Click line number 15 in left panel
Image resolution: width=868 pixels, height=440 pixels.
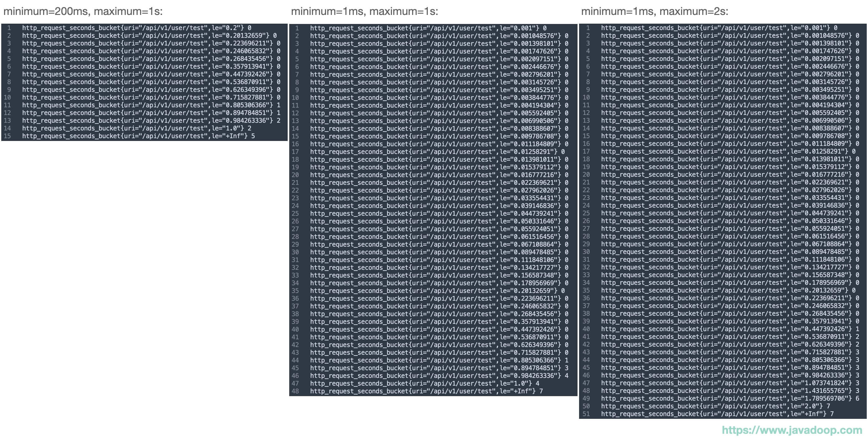7,136
